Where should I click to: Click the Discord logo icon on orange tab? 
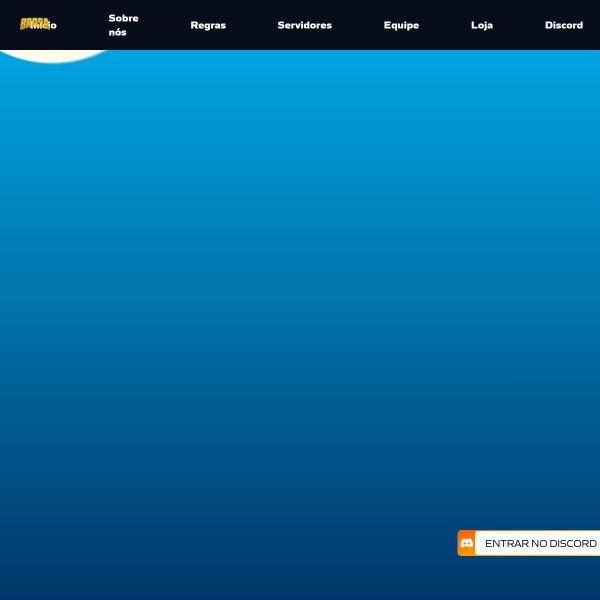466,543
